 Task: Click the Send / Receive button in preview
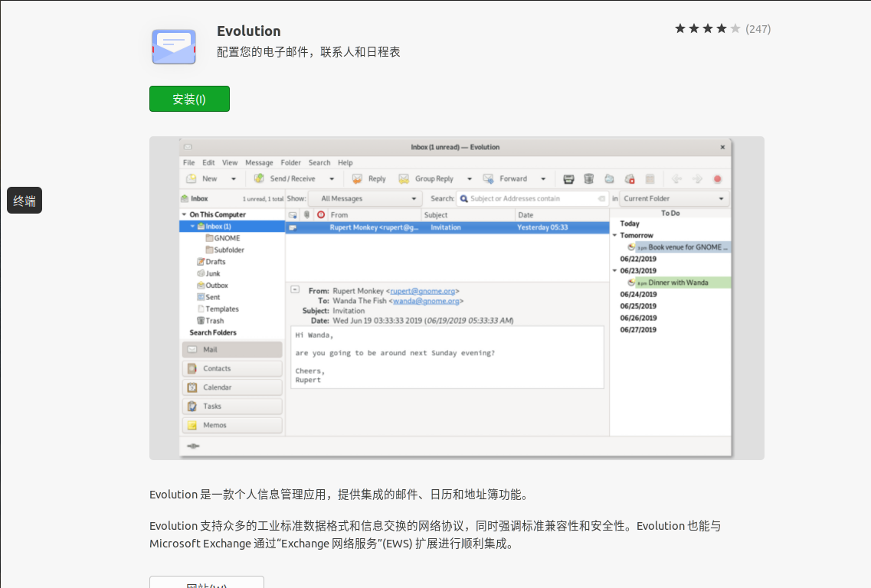(x=285, y=179)
